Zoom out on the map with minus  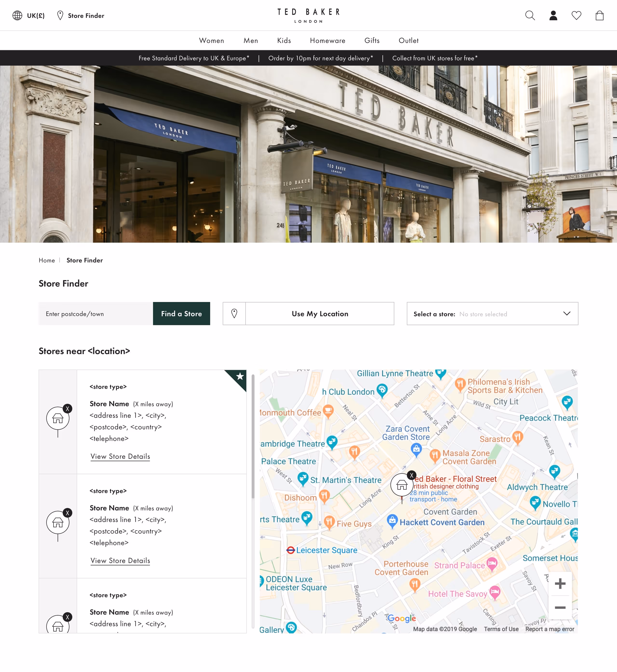click(560, 607)
